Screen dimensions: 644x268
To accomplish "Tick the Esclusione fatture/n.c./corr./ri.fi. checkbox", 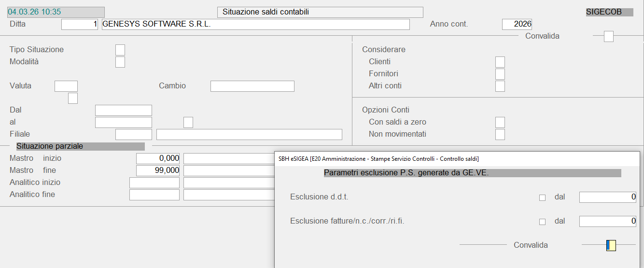I will 542,222.
